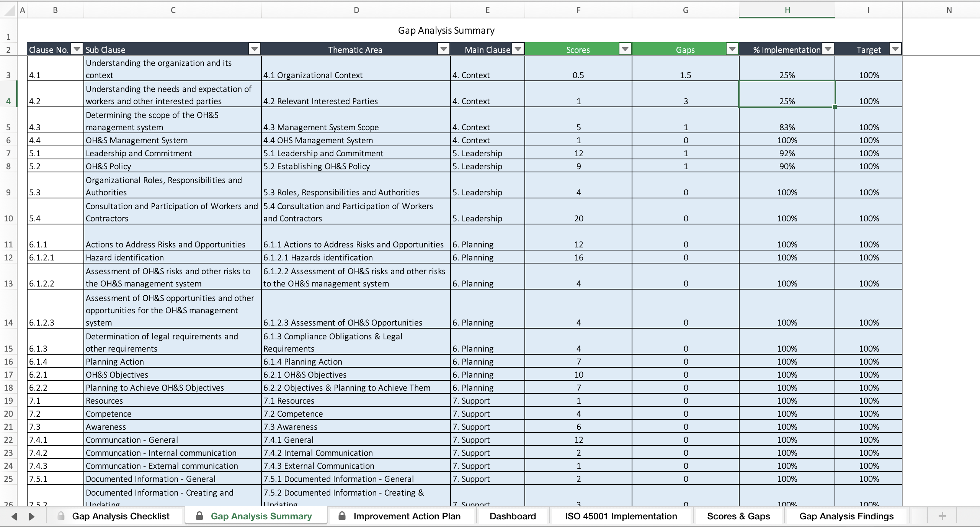
Task: Click the lock icon on Gap Analysis Summary tab
Action: (199, 516)
